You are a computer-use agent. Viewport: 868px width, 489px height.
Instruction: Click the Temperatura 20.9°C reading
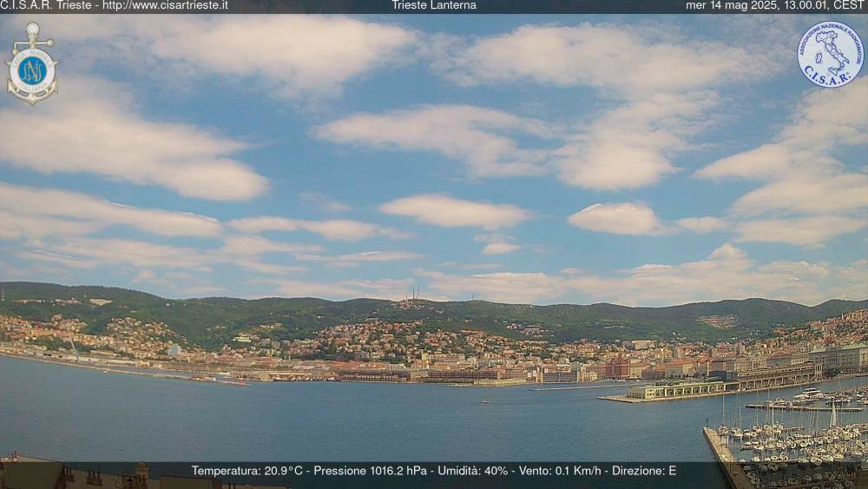coord(247,471)
